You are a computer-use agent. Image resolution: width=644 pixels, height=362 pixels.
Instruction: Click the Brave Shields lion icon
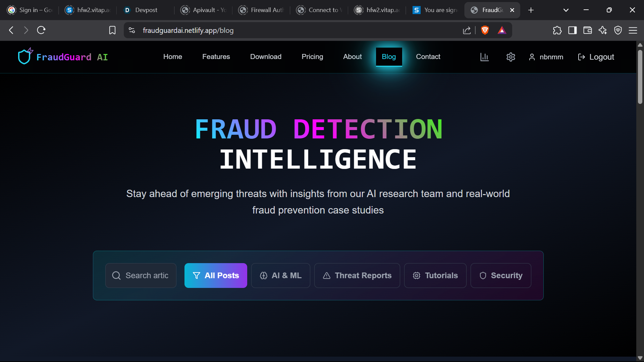pos(485,30)
